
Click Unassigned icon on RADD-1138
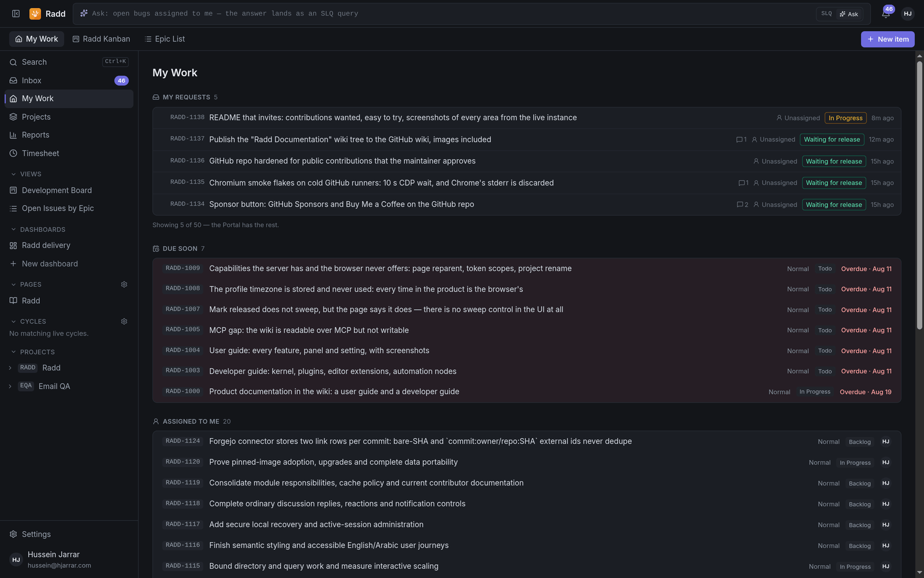(x=779, y=118)
